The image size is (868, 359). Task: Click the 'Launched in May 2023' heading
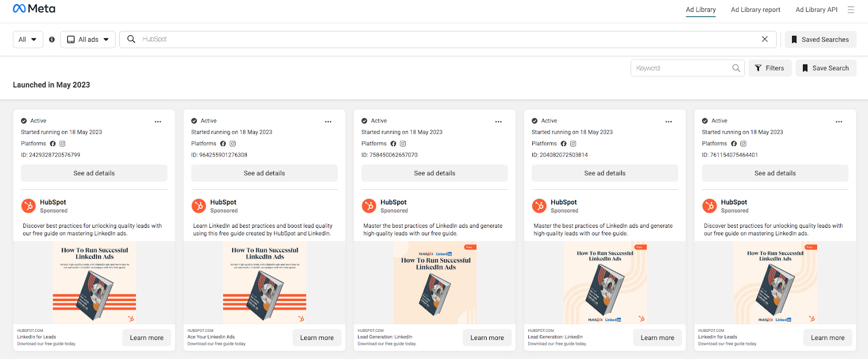pyautogui.click(x=52, y=85)
